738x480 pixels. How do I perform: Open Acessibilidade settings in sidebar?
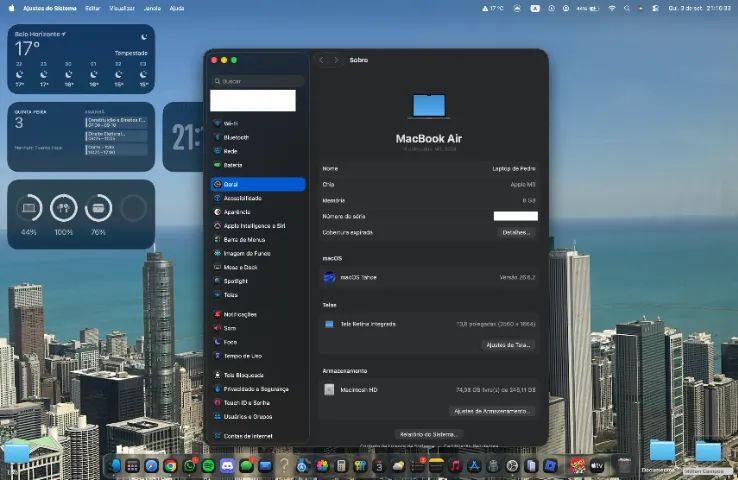tap(257, 198)
